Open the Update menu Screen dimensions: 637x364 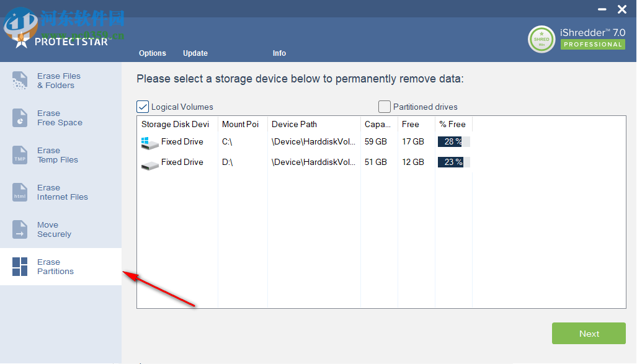click(x=195, y=53)
